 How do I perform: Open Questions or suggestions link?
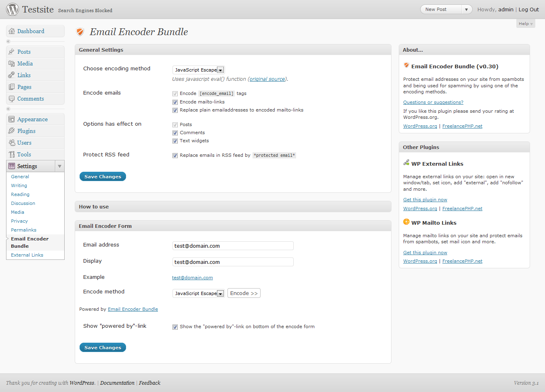click(x=433, y=102)
